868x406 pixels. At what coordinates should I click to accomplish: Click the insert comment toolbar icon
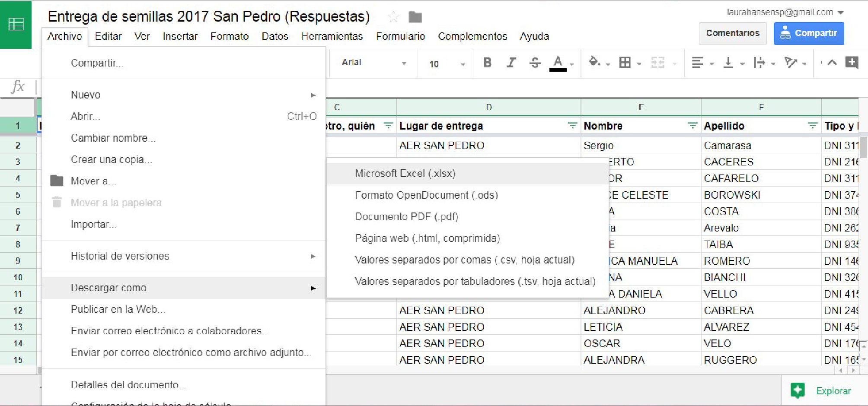pos(852,62)
